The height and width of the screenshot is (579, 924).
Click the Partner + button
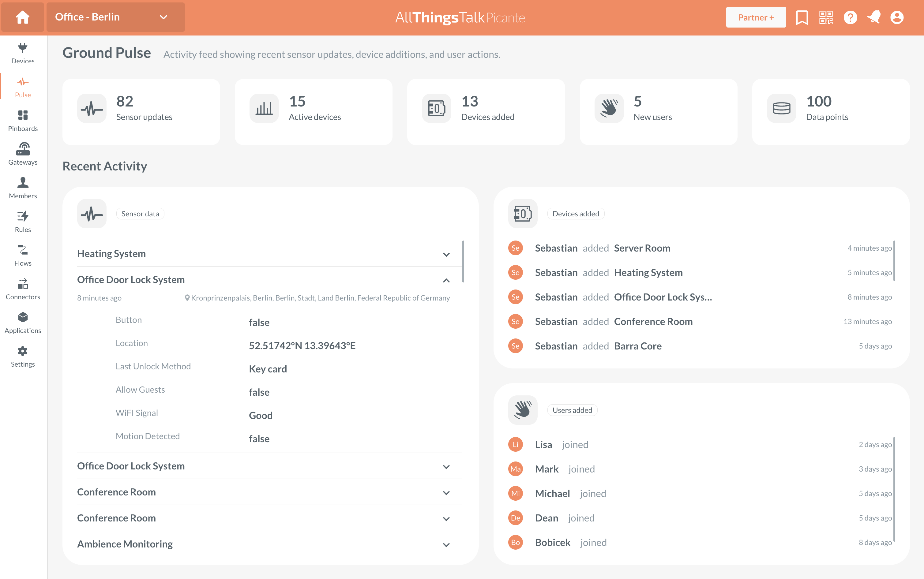click(x=755, y=18)
